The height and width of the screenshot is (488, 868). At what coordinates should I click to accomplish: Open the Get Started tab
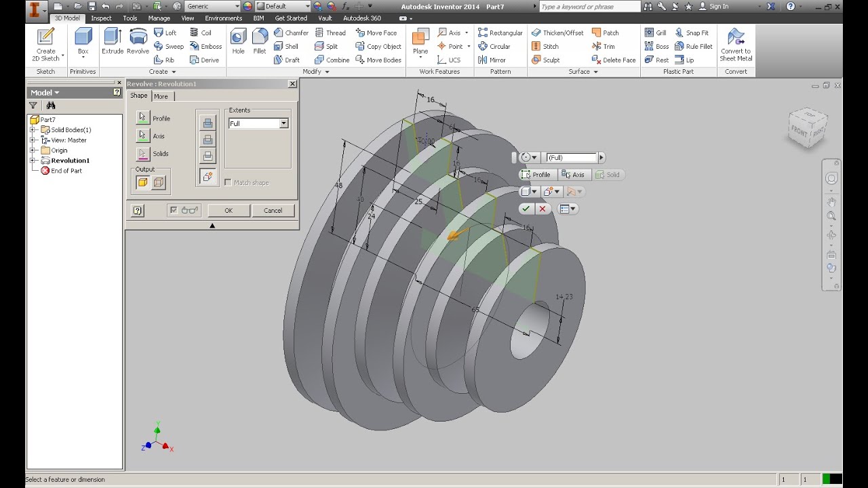click(291, 18)
